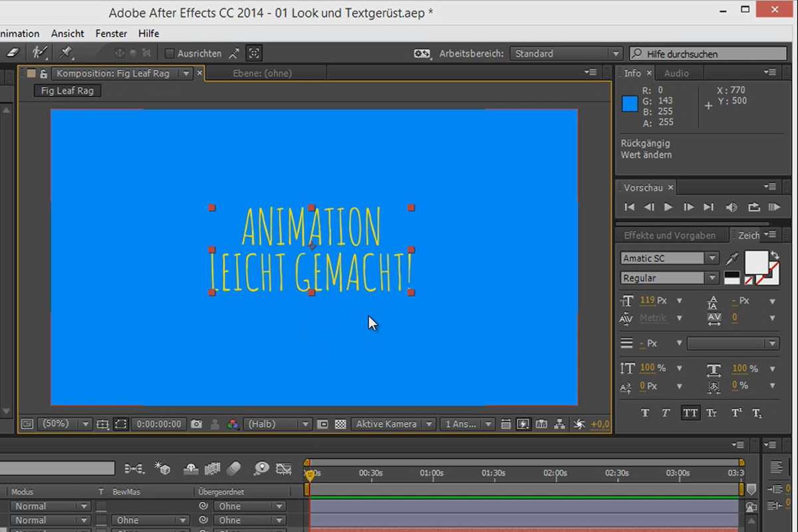
Task: Enable All Caps text style
Action: [x=690, y=413]
